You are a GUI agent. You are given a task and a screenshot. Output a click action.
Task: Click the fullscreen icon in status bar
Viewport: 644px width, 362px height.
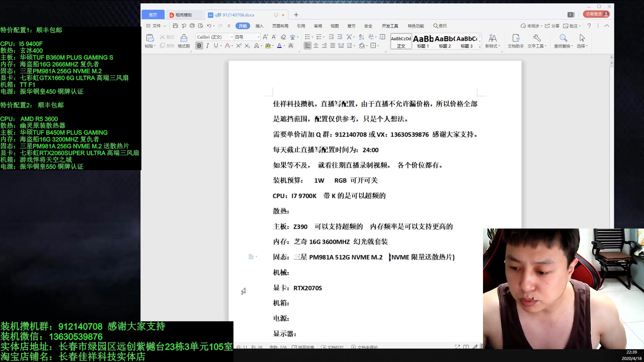457,347
